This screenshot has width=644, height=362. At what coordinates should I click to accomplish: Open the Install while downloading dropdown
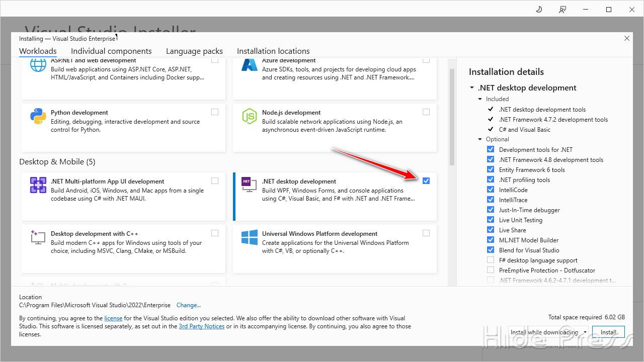click(x=585, y=332)
